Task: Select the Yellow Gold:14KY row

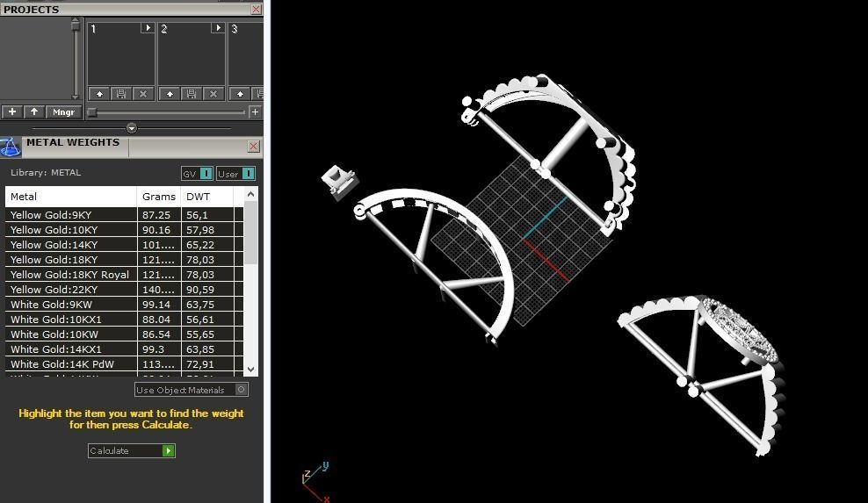Action: point(124,245)
